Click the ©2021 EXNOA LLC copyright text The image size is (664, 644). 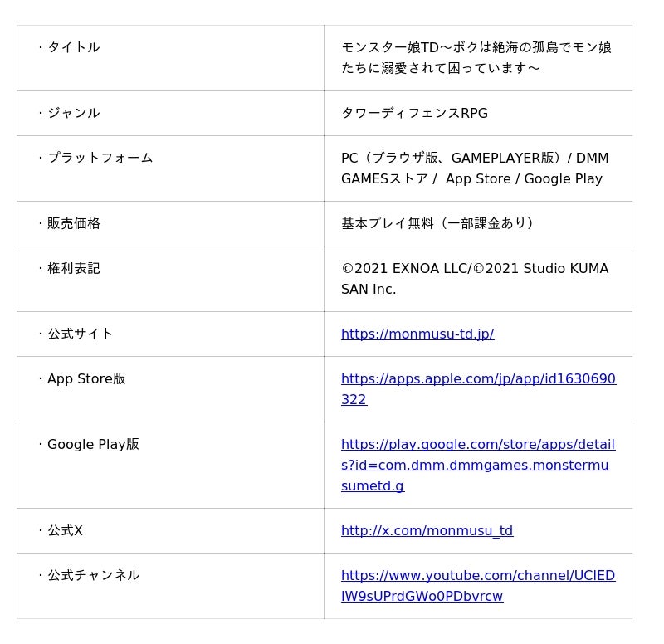point(474,279)
